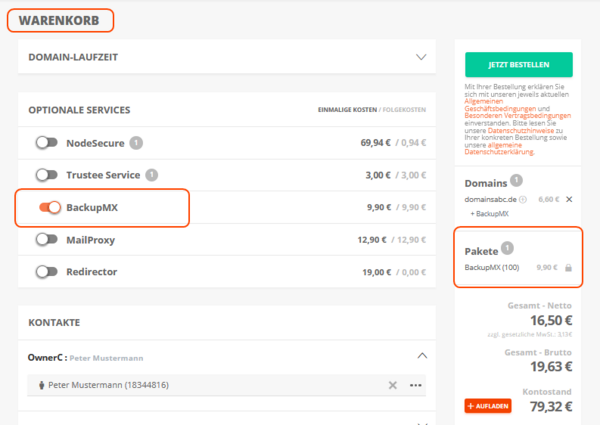Click the Warenkorb page title
Image resolution: width=600 pixels, height=425 pixels.
click(x=59, y=20)
